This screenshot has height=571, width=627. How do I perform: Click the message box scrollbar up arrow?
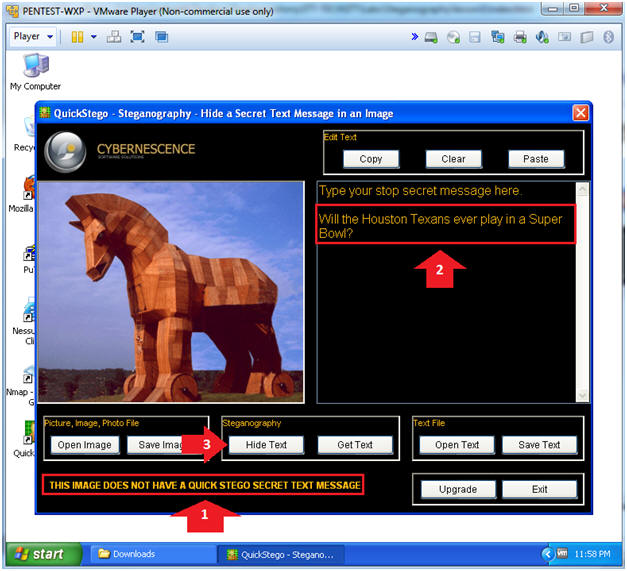tap(582, 189)
